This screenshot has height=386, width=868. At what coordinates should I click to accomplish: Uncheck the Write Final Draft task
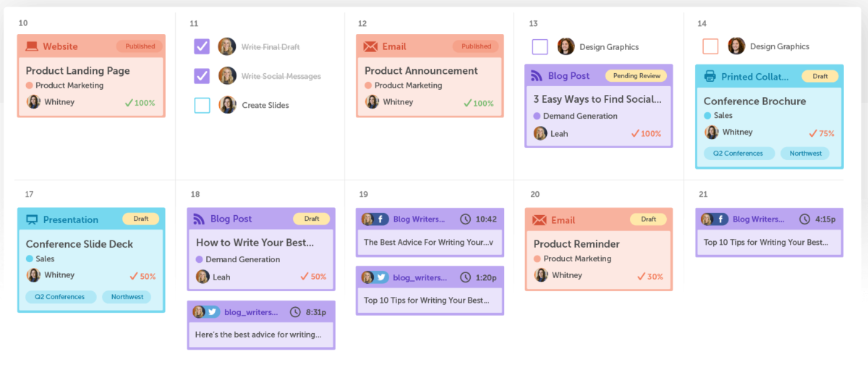tap(202, 46)
